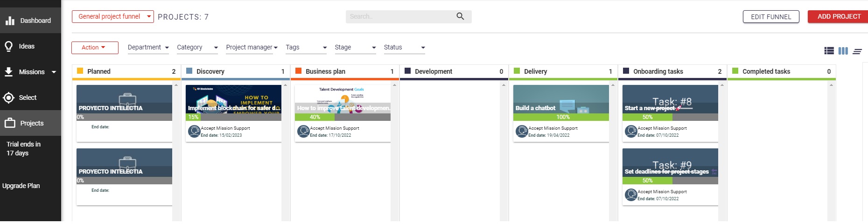Open the Action dropdown button
This screenshot has width=868, height=224.
pyautogui.click(x=94, y=48)
